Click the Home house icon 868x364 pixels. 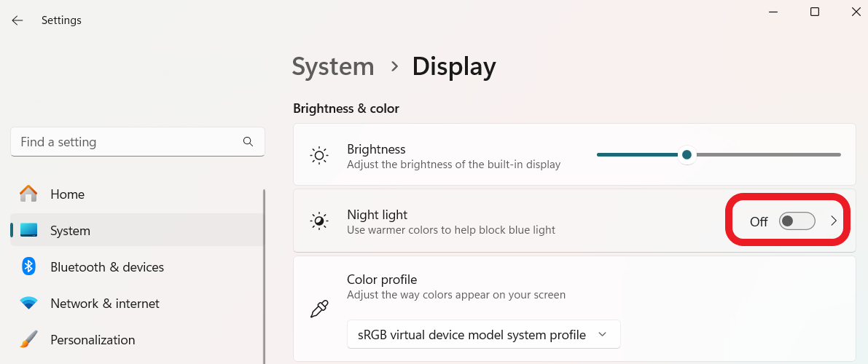28,194
